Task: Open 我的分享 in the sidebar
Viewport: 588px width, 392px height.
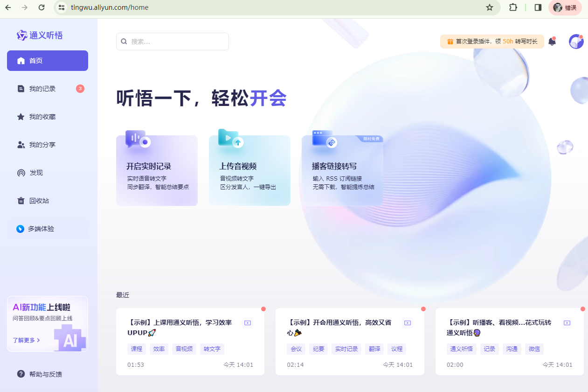Action: point(48,145)
